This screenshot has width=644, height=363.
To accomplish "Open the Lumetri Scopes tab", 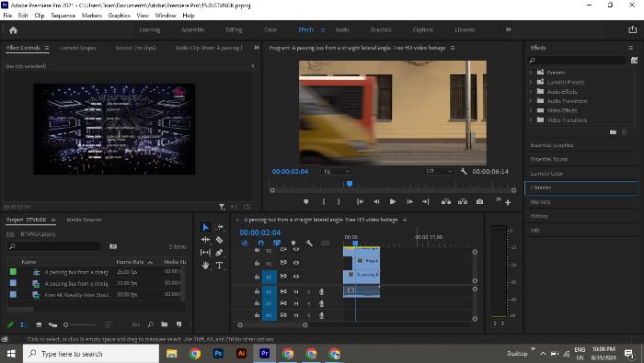I will [78, 48].
